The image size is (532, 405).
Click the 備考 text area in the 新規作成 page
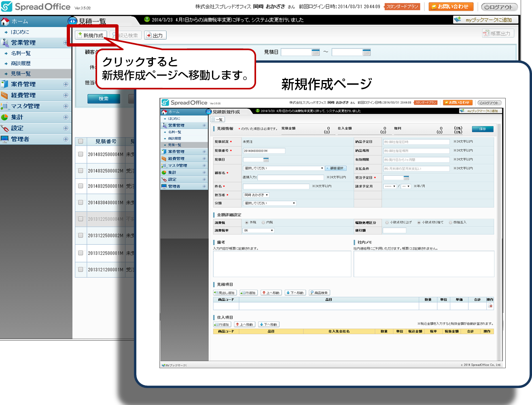click(282, 264)
